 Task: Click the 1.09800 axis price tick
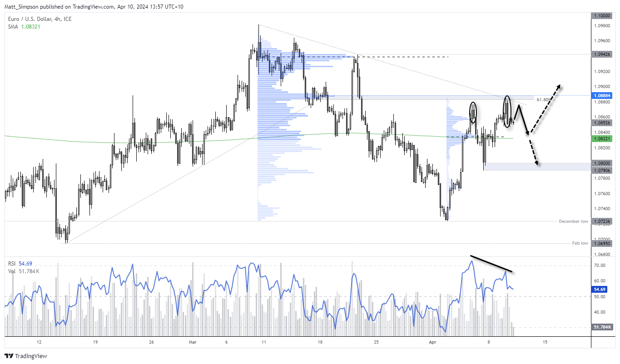click(602, 25)
